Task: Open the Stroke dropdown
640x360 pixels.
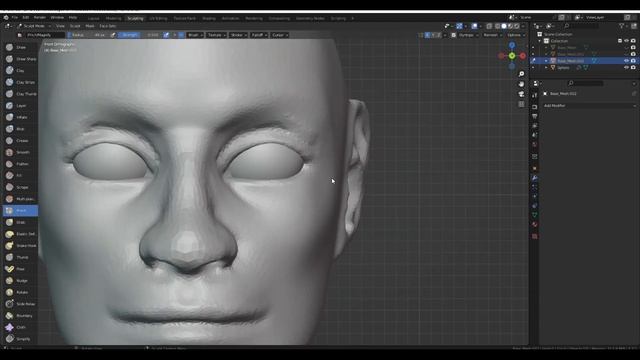Action: [x=238, y=35]
